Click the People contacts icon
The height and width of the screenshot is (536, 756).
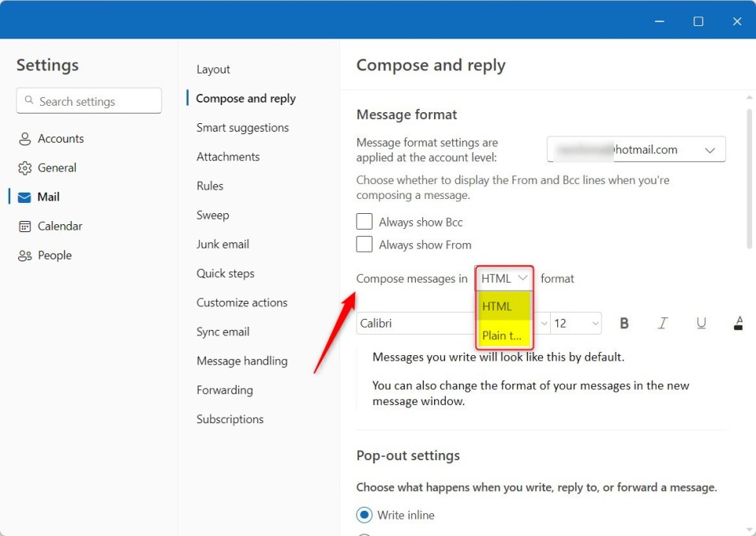(24, 255)
